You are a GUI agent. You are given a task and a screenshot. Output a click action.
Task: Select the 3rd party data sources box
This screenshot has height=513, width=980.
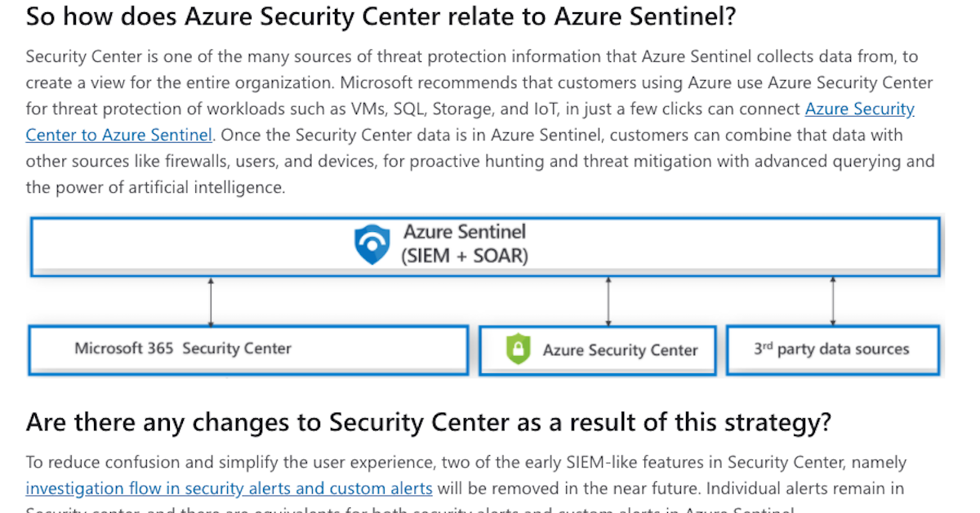click(x=832, y=350)
